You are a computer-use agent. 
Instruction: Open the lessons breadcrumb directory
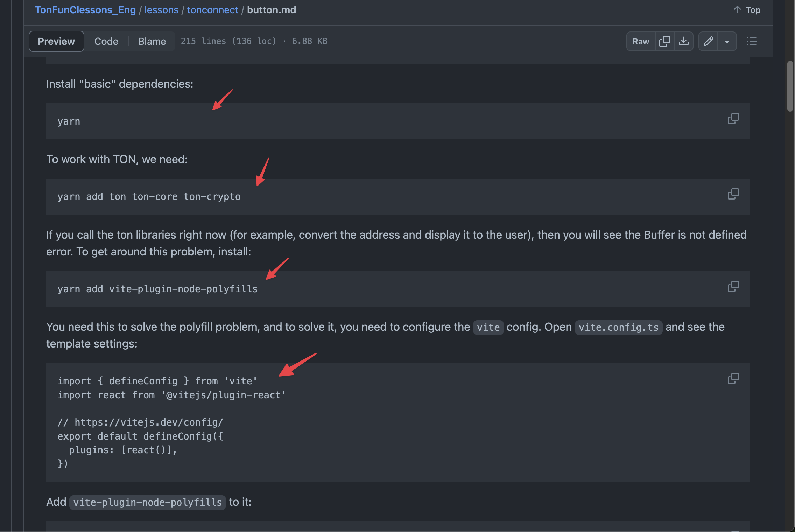tap(161, 10)
